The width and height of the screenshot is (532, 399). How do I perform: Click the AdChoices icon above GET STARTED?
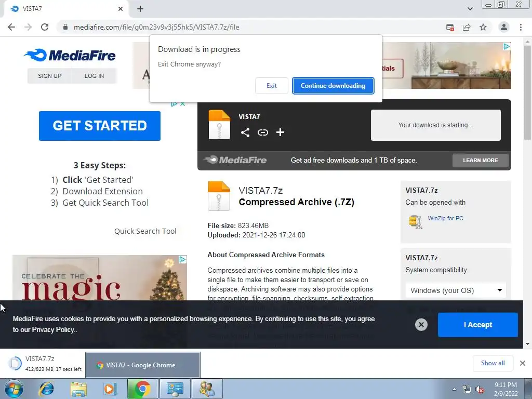pyautogui.click(x=175, y=103)
